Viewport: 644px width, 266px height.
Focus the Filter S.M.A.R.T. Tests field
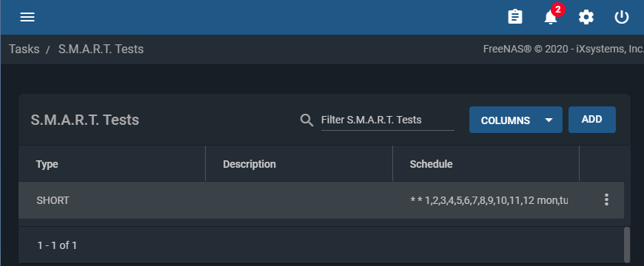point(387,120)
